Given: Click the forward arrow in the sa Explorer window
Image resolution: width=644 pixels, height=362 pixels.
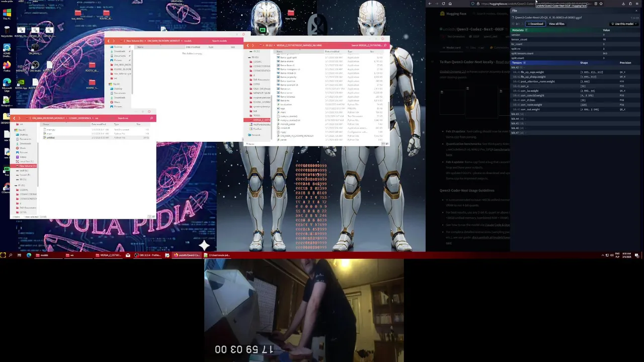Looking at the screenshot, I should (19, 118).
